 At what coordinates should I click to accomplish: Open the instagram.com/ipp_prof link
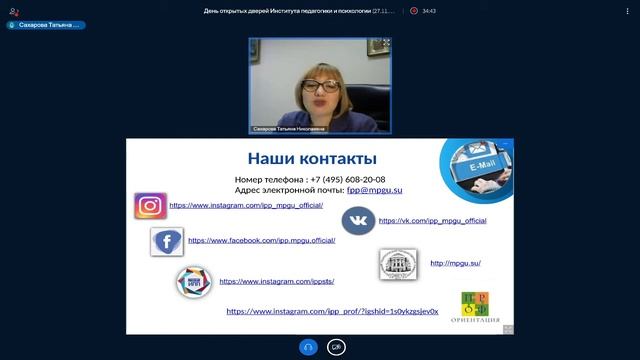(x=332, y=311)
